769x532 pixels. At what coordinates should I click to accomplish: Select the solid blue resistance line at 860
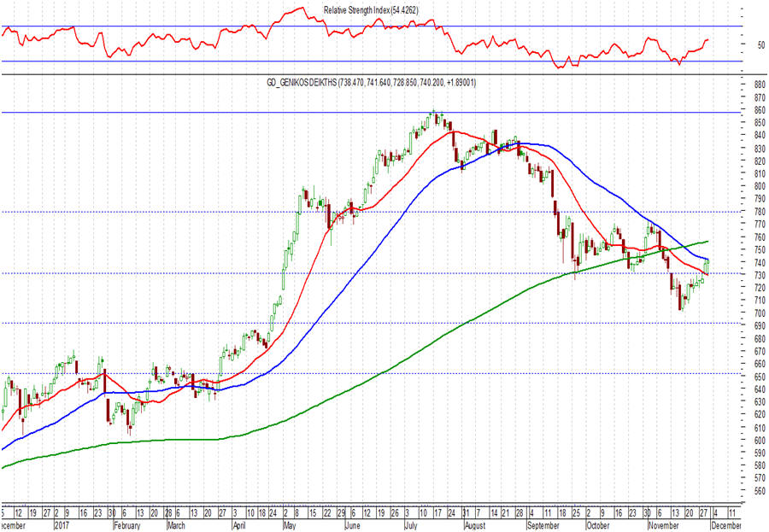click(x=371, y=112)
